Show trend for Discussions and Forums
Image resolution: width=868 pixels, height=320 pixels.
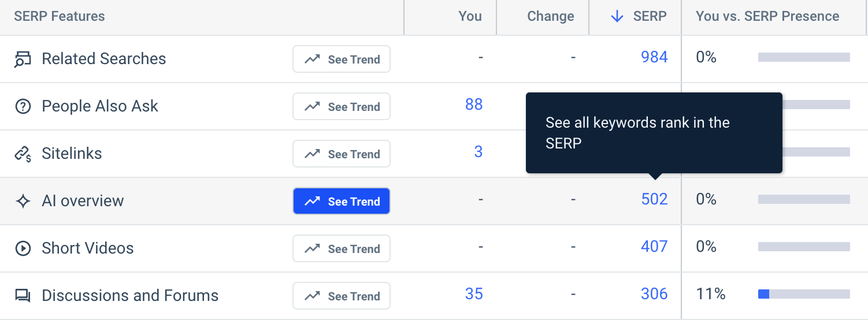click(342, 296)
